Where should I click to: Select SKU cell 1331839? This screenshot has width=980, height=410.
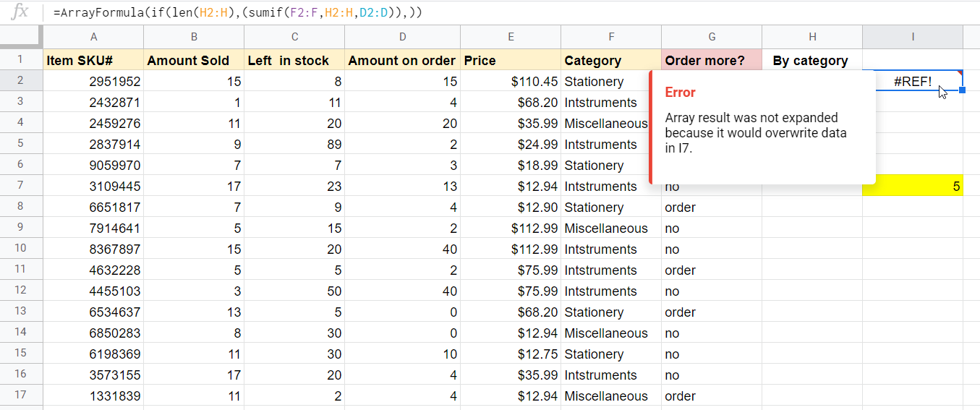click(93, 396)
